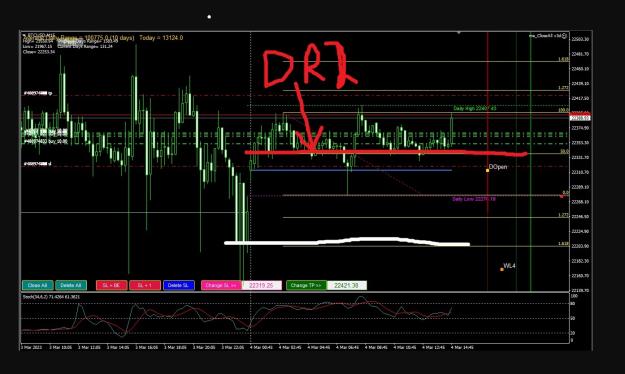This screenshot has height=374, width=625.
Task: Click the take profit field showing 22421.38
Action: click(x=346, y=285)
